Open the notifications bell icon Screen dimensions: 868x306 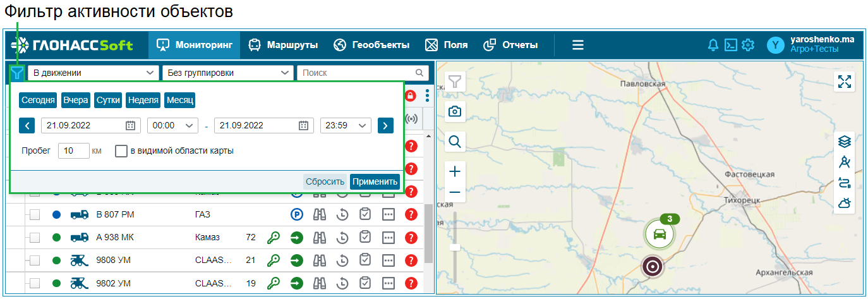pyautogui.click(x=713, y=45)
